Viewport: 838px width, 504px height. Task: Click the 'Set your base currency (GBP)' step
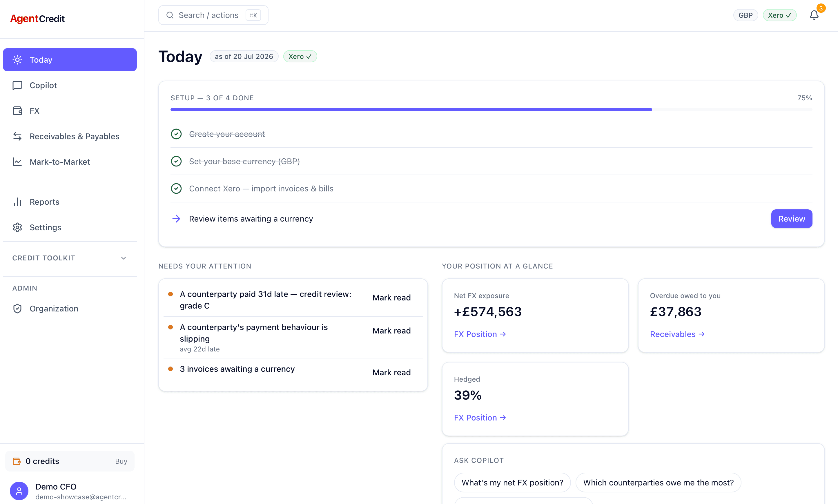[x=244, y=161]
